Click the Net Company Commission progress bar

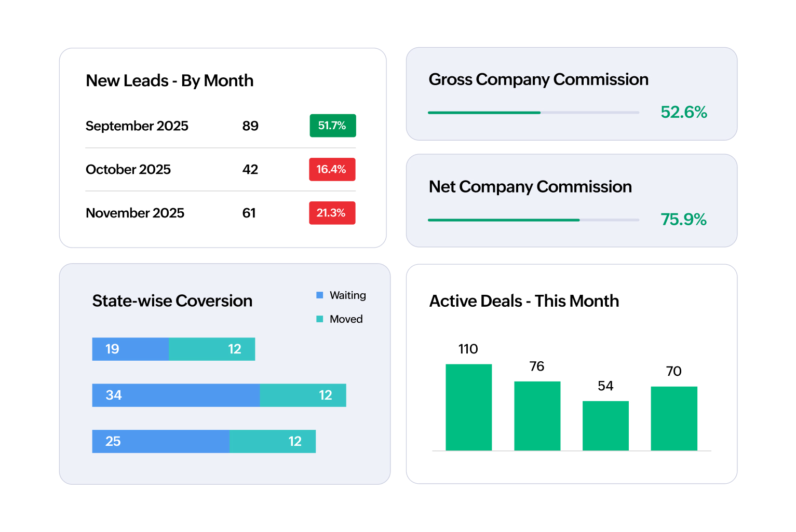coord(534,220)
